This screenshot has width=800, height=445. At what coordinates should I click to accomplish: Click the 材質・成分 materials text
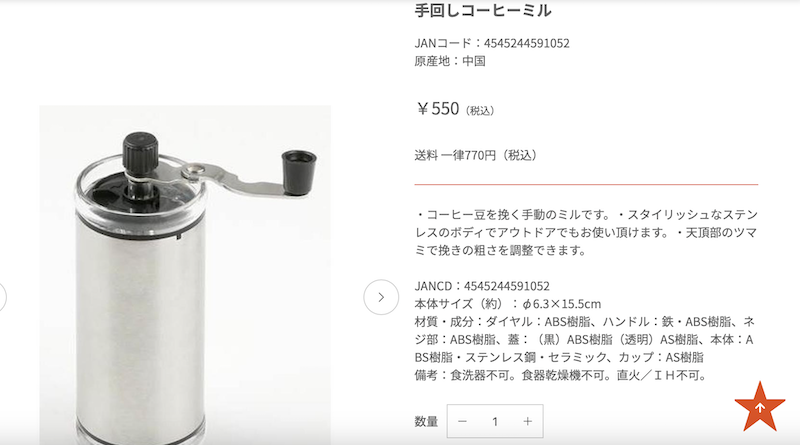[x=585, y=339]
